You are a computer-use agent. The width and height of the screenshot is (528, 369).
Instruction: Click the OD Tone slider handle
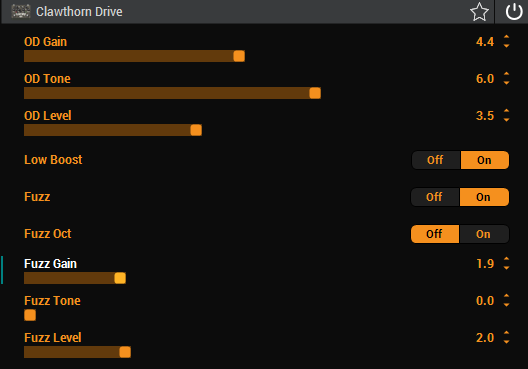315,93
